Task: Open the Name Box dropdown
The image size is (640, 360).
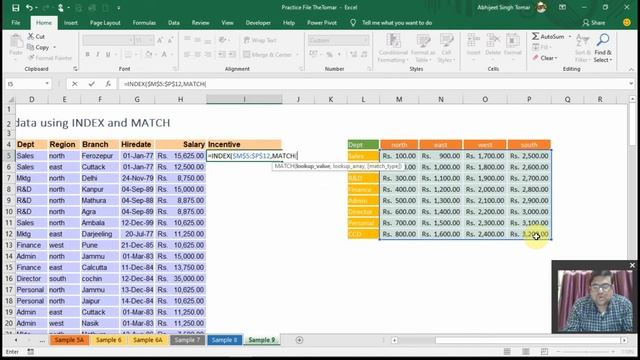Action: tap(47, 84)
